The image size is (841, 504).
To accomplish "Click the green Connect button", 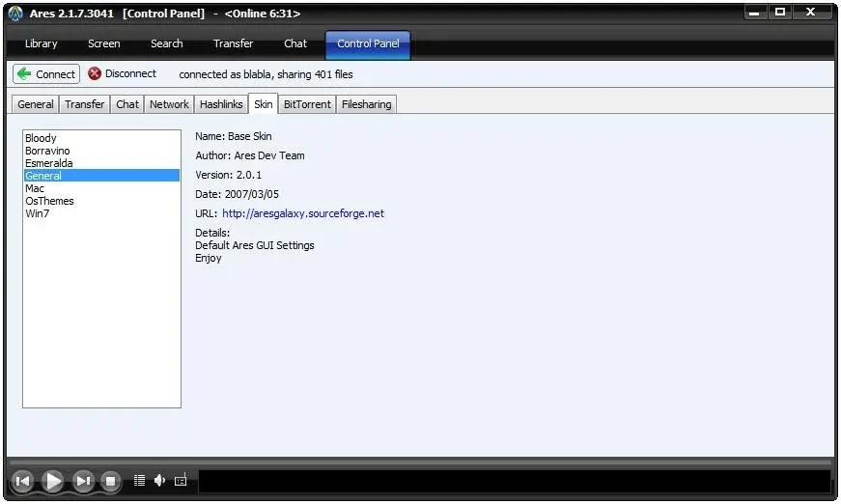I will pos(46,74).
